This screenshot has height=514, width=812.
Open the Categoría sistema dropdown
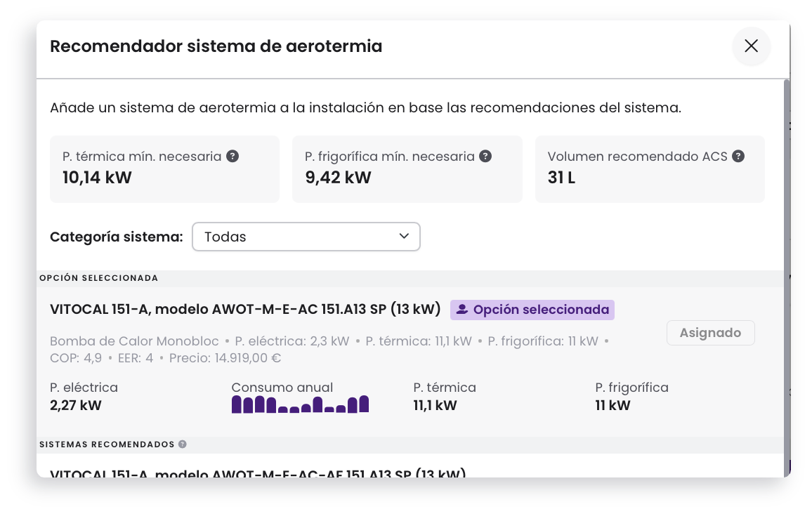click(306, 237)
